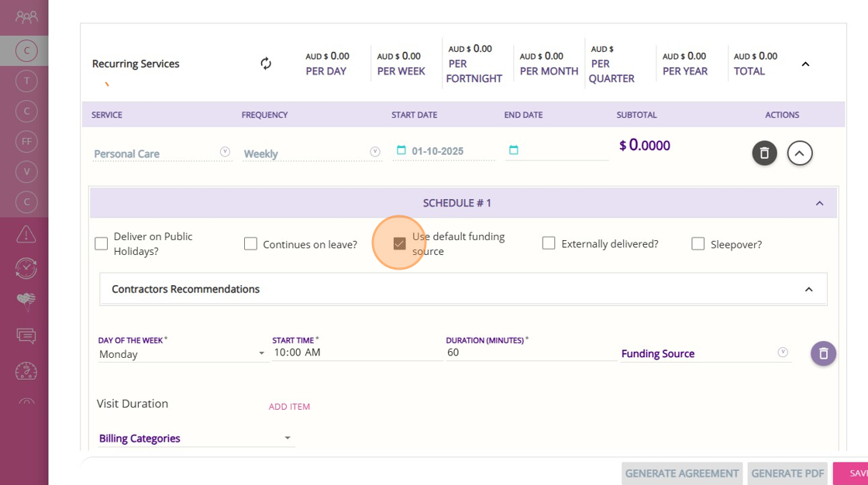The image size is (868, 485).
Task: Open the Day of the Week dropdown
Action: click(183, 354)
